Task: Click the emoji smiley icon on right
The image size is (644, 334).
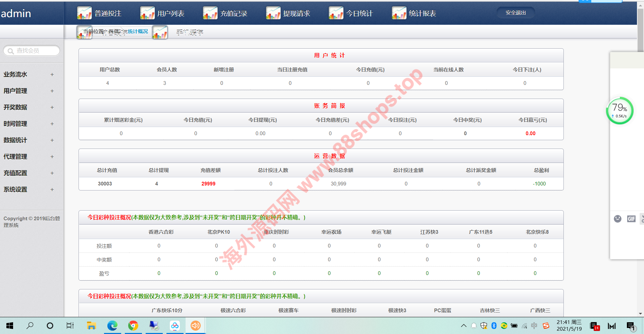Action: (617, 219)
